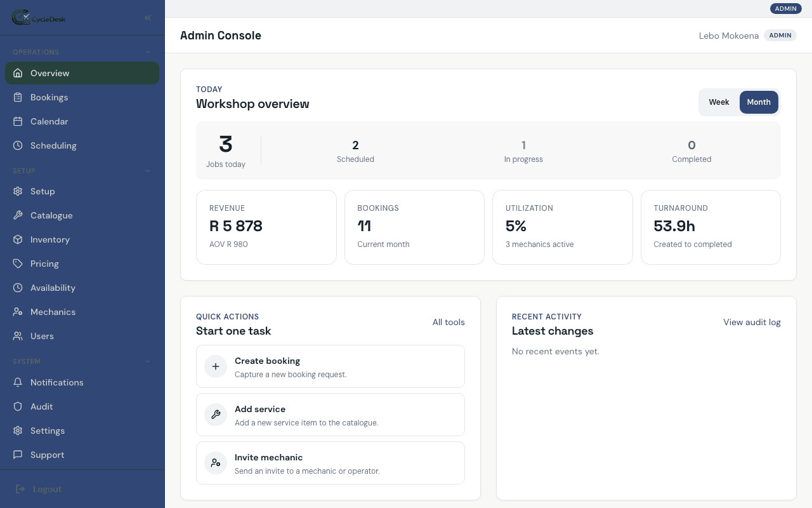Open the Catalogue from the sidebar icon
This screenshot has height=508, width=812.
18,215
